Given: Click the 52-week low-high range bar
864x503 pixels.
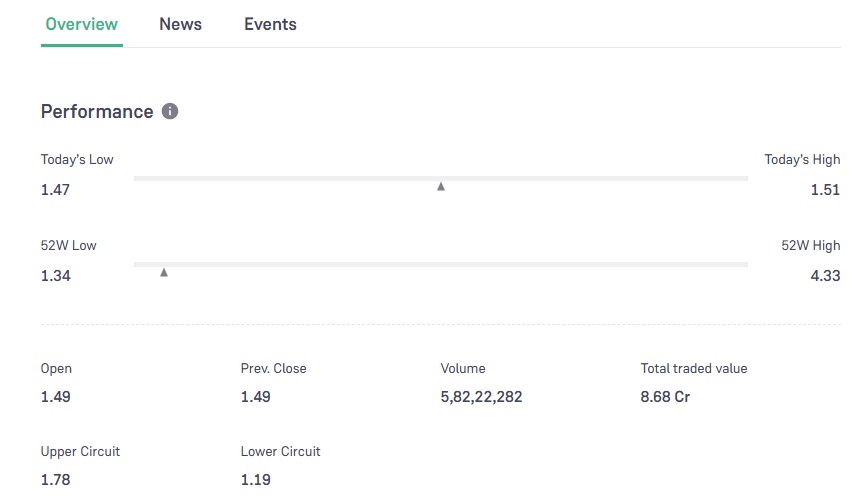Looking at the screenshot, I should click(x=440, y=264).
